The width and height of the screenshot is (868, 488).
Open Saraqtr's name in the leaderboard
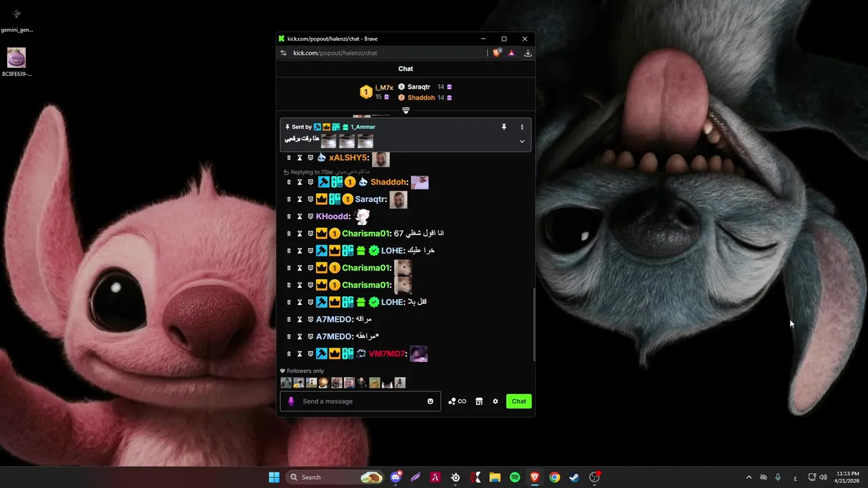[x=418, y=87]
